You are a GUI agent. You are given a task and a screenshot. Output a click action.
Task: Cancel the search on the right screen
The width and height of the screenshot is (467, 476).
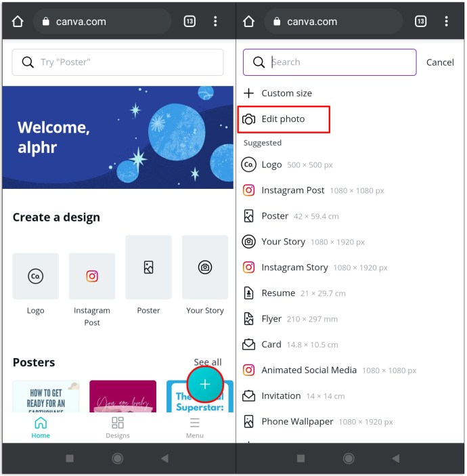point(440,62)
